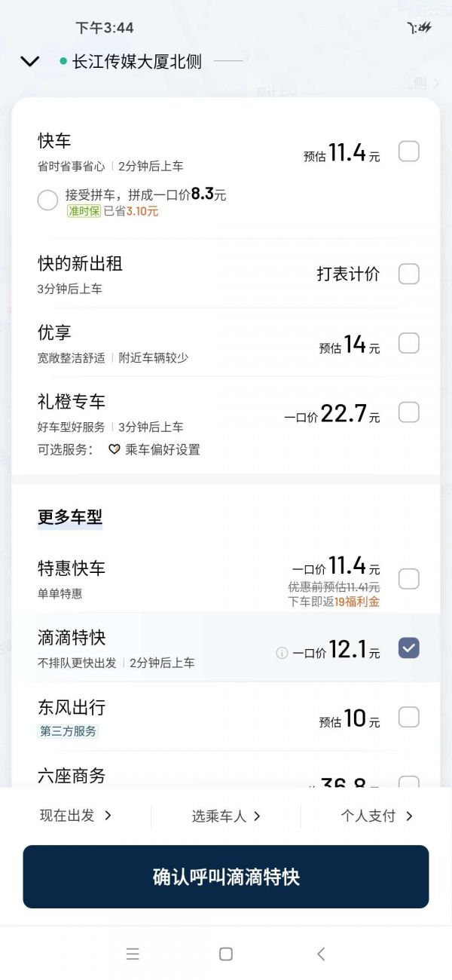Tap the pickup address 长江传媒大厦北侧
Viewport: 452px width, 980px height.
(x=136, y=62)
